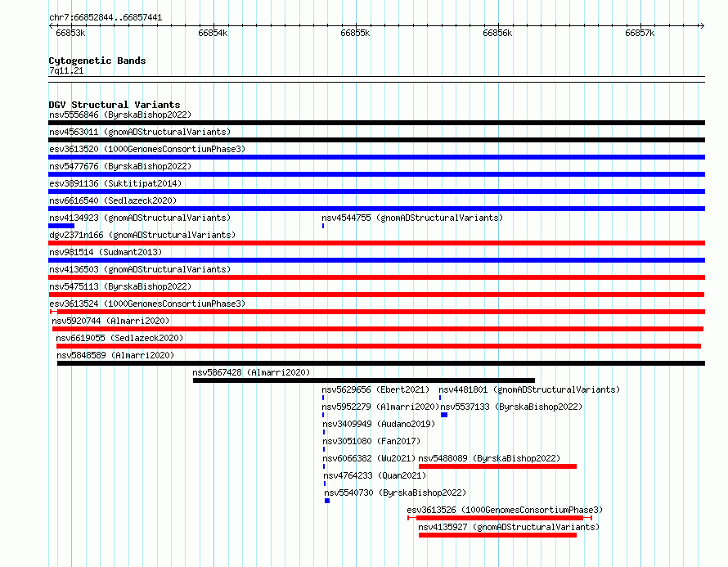Select the black bar under nsv5867428
728x567 pixels.
(363, 380)
